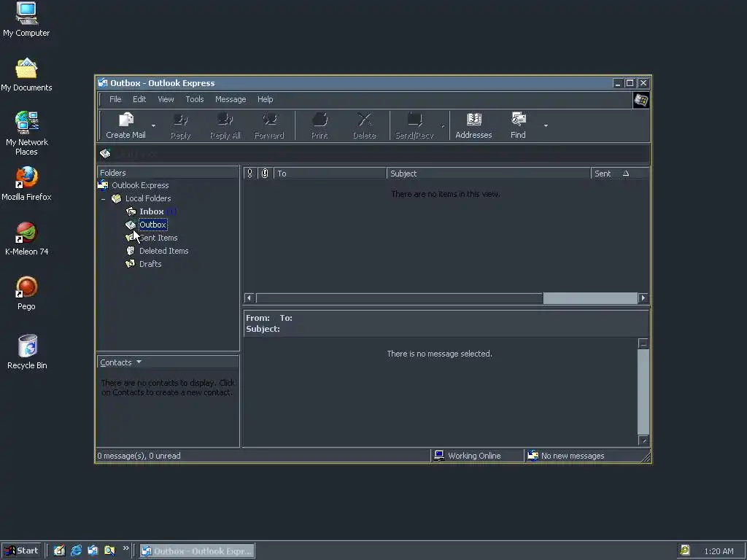
Task: Open the Help menu
Action: pyautogui.click(x=266, y=99)
